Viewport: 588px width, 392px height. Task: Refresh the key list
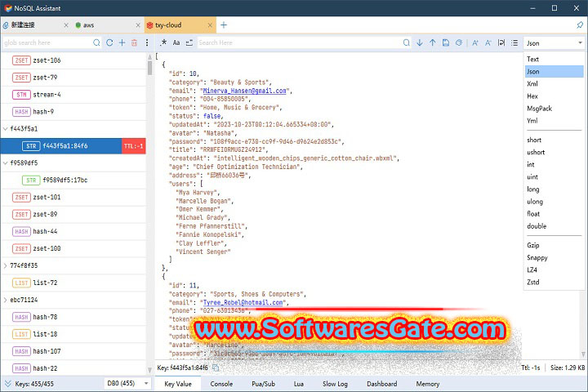(109, 42)
